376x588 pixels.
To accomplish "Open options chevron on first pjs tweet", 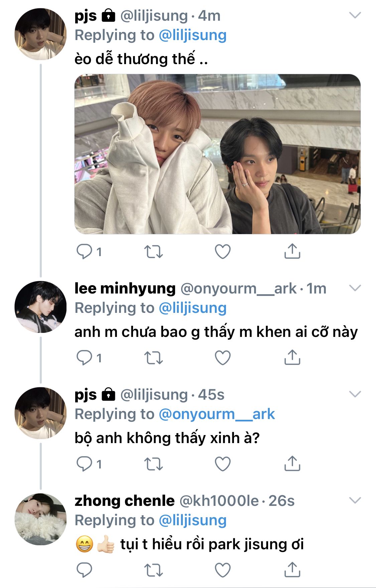I will 355,15.
